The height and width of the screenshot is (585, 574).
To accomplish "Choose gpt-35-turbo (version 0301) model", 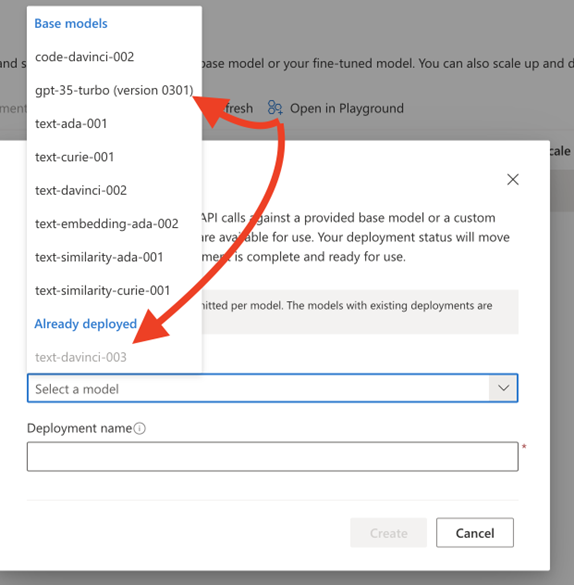I will 115,90.
